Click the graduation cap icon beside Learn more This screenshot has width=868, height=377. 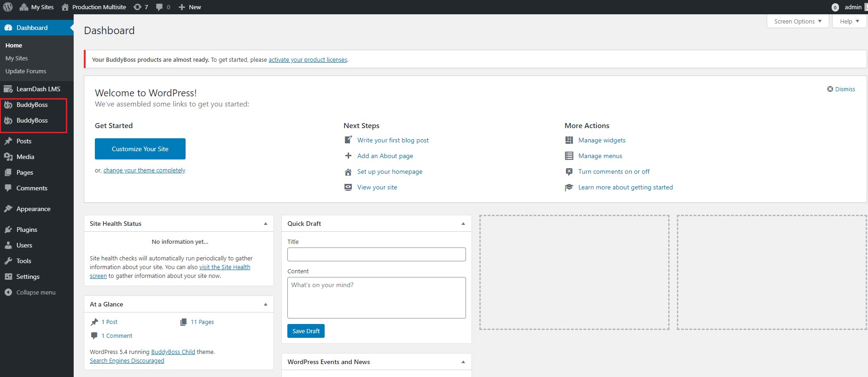(569, 187)
